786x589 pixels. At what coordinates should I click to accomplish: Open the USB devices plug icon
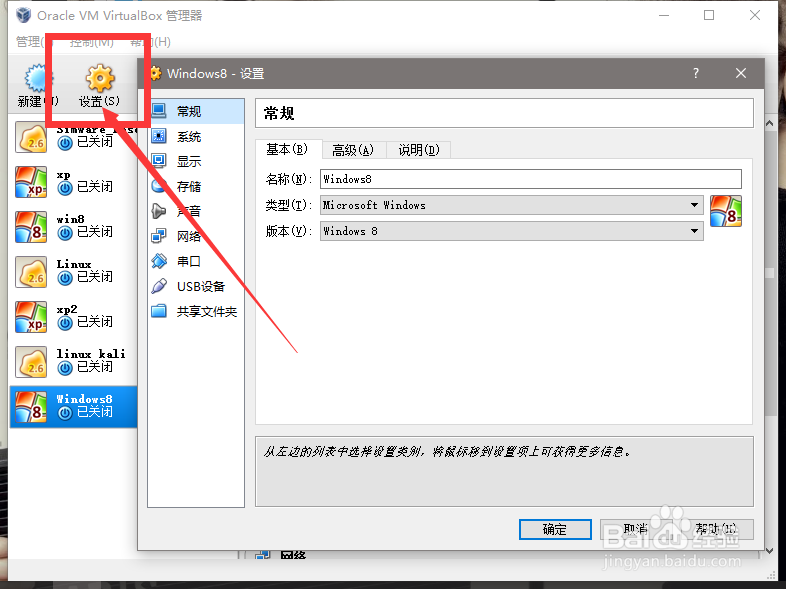tap(159, 286)
